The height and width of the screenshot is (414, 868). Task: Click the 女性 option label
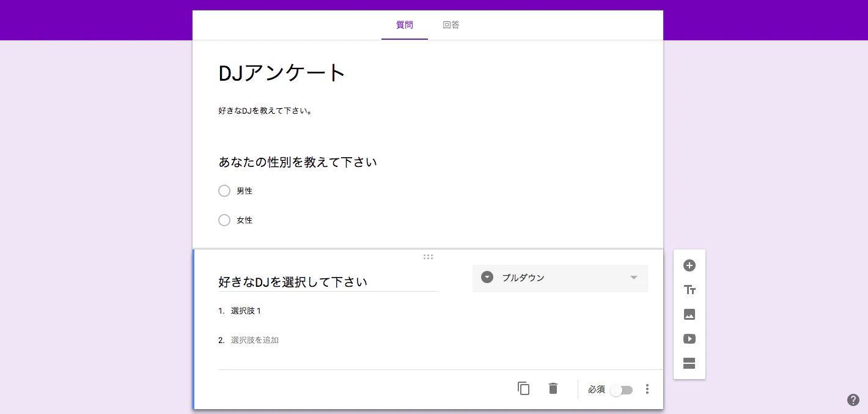(x=245, y=220)
